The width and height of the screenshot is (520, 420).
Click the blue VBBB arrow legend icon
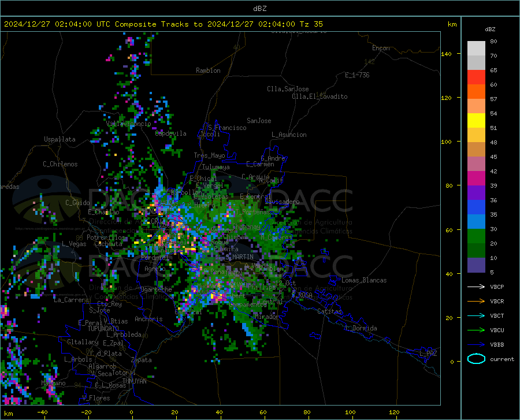(x=476, y=344)
